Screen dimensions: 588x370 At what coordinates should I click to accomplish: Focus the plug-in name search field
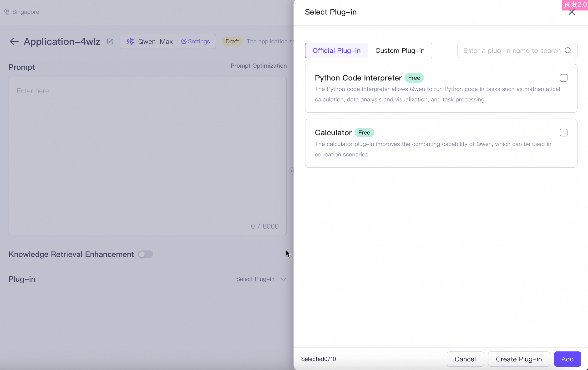pos(512,50)
